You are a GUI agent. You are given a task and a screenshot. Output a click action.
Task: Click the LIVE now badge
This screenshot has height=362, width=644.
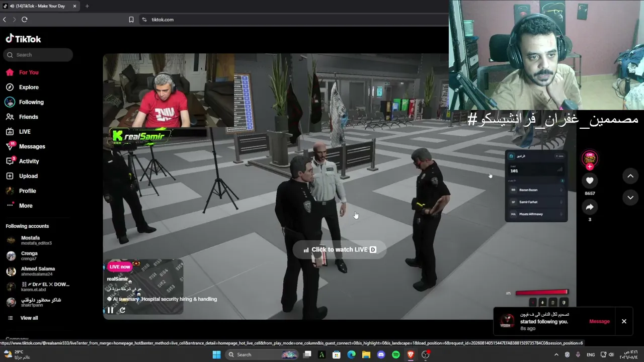tap(120, 267)
